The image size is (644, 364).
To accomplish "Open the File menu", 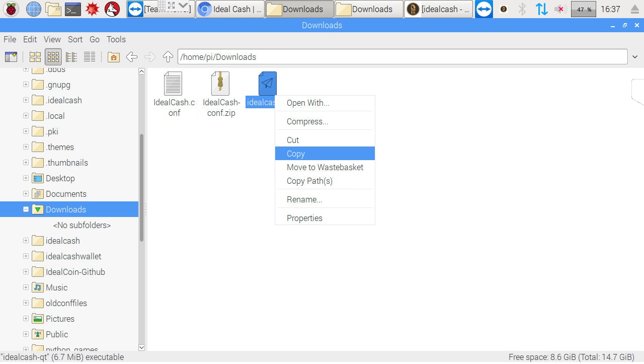I will [x=10, y=39].
